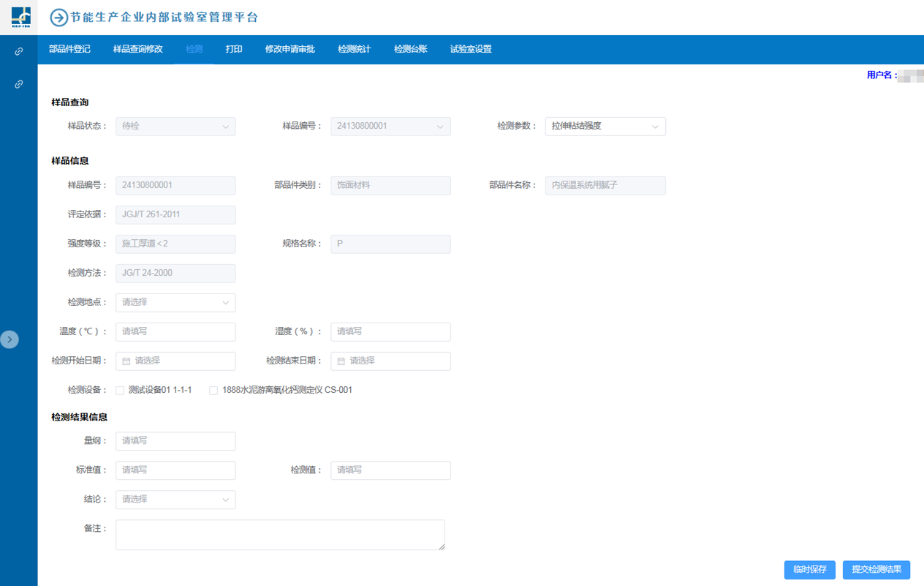Expand the 检测地点 dropdown
924x586 pixels.
175,302
